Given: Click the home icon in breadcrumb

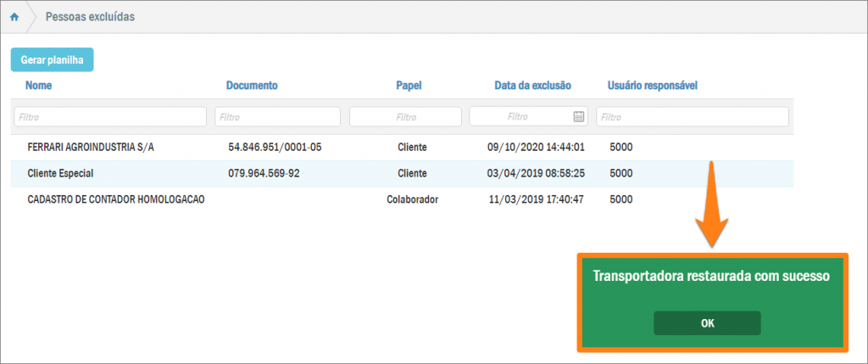Looking at the screenshot, I should 14,17.
